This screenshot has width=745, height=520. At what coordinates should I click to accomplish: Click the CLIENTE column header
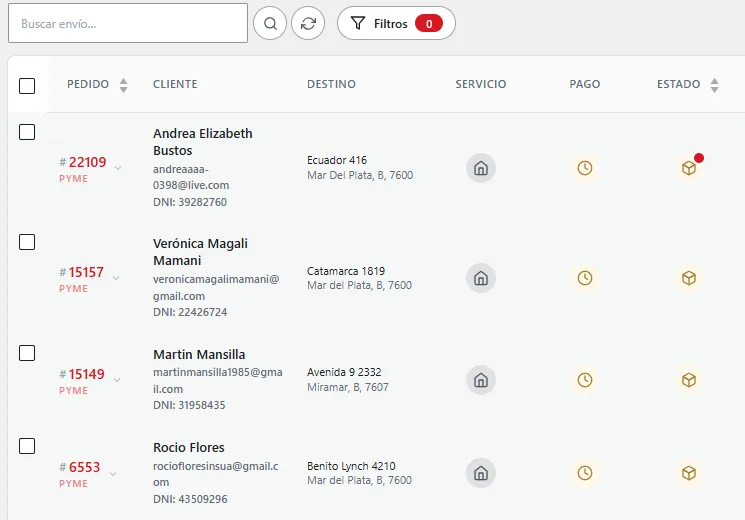click(x=175, y=84)
